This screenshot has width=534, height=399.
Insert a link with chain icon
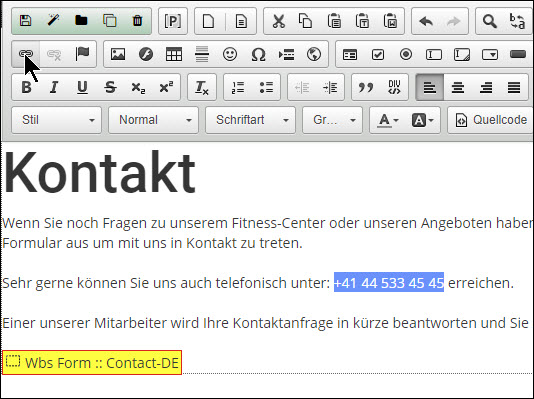click(26, 54)
